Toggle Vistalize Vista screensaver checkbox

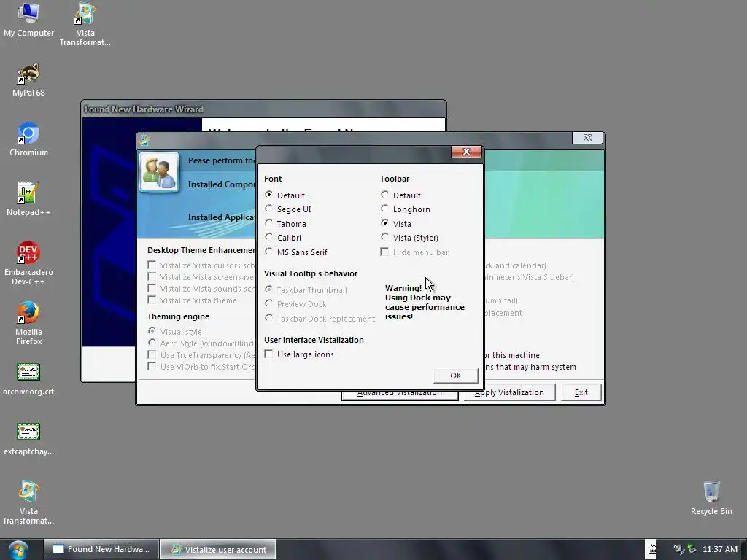coord(201,277)
